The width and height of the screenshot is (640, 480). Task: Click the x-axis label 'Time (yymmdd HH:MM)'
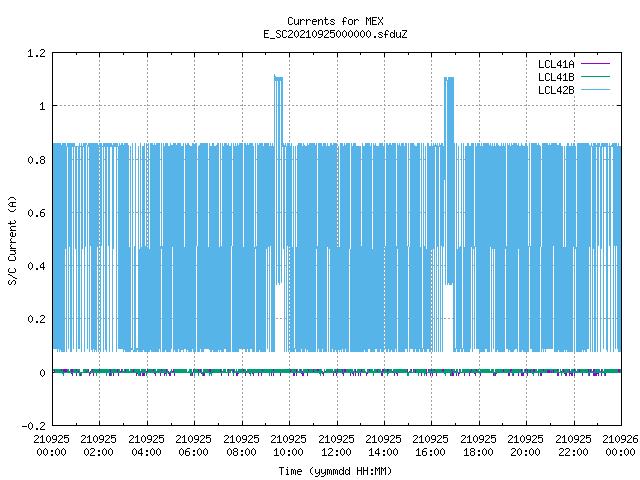[335, 471]
